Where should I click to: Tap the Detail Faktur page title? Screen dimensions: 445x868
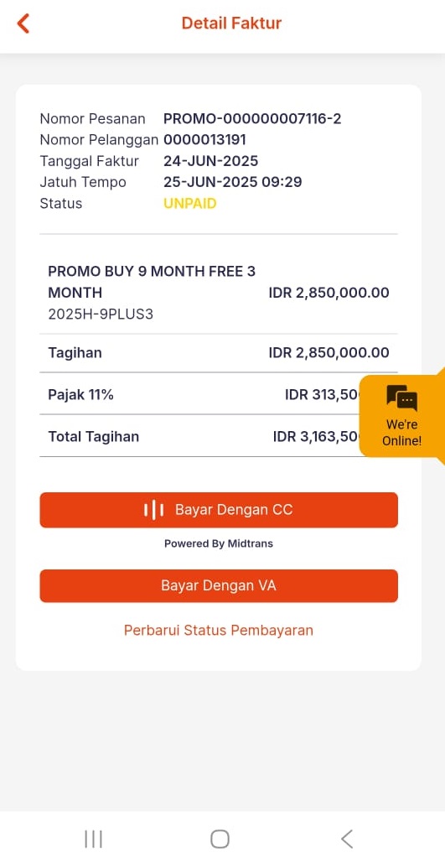231,23
